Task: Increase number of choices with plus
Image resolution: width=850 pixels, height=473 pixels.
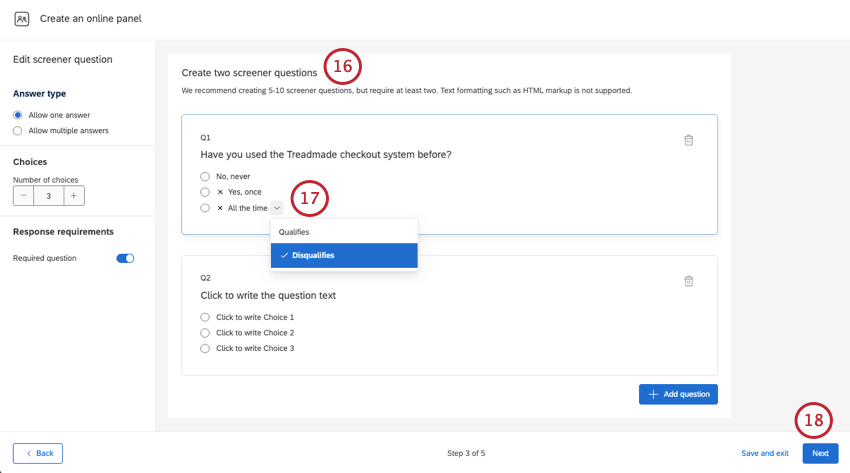Action: [x=74, y=196]
